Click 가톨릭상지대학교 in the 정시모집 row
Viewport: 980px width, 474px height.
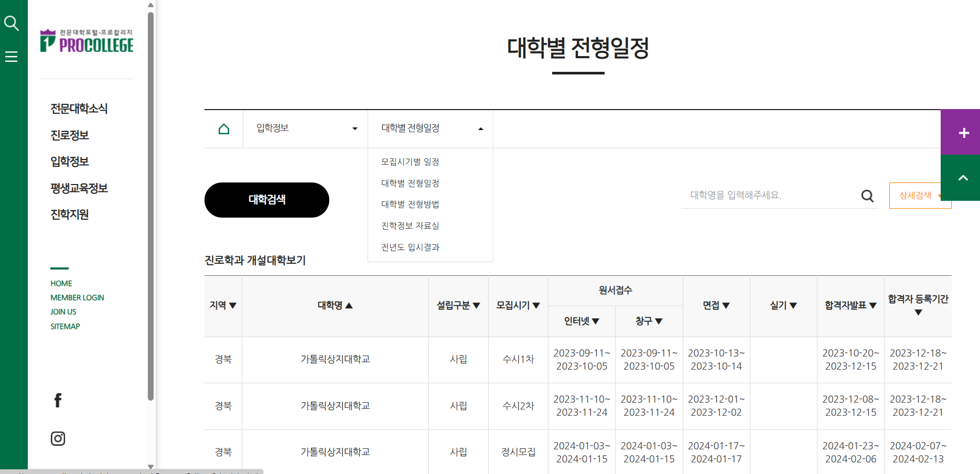[335, 452]
